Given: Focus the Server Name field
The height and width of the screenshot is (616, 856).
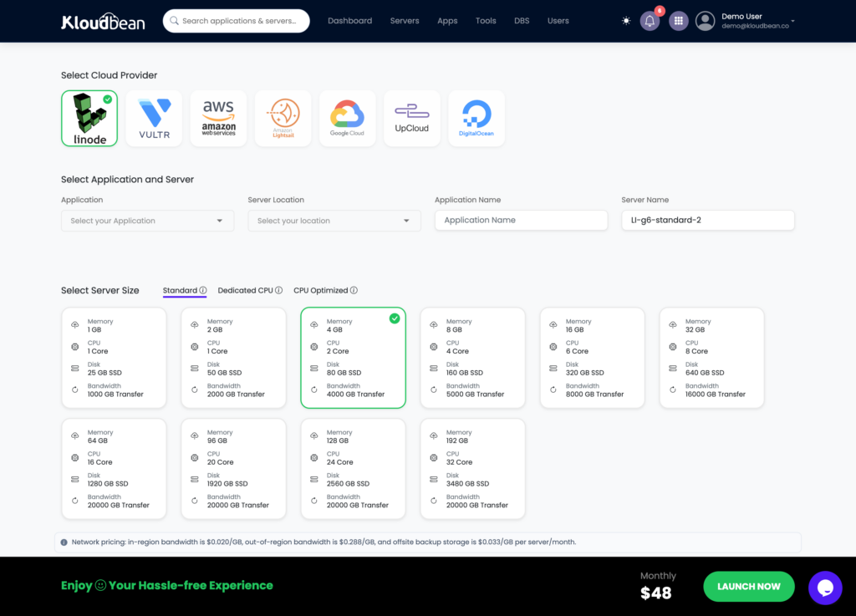Looking at the screenshot, I should 707,221.
